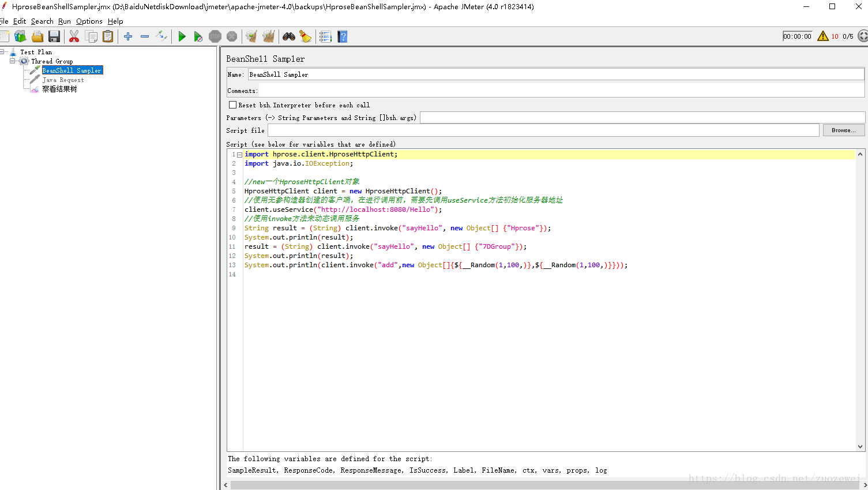The image size is (868, 490).
Task: Fold the import block at line 1
Action: pyautogui.click(x=239, y=155)
